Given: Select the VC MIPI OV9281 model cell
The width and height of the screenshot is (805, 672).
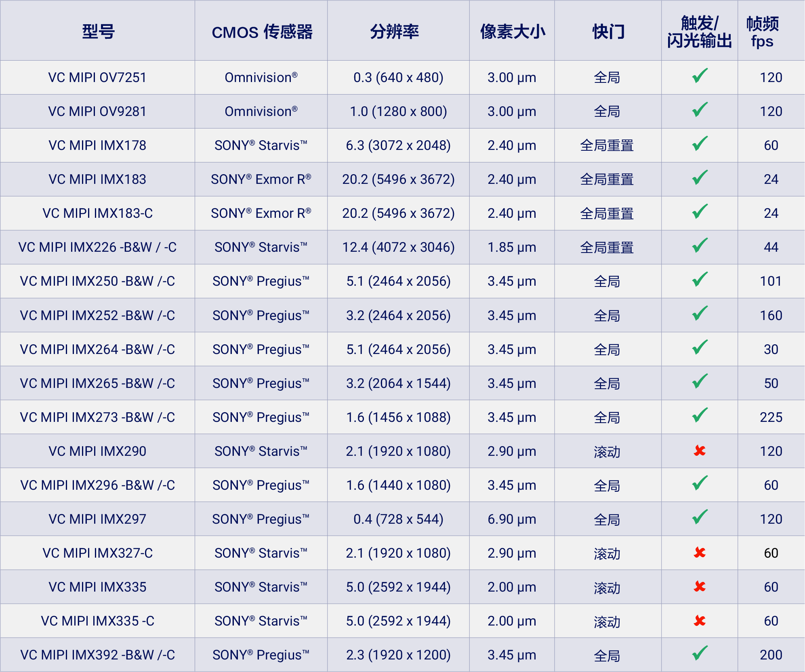Looking at the screenshot, I should tap(97, 111).
